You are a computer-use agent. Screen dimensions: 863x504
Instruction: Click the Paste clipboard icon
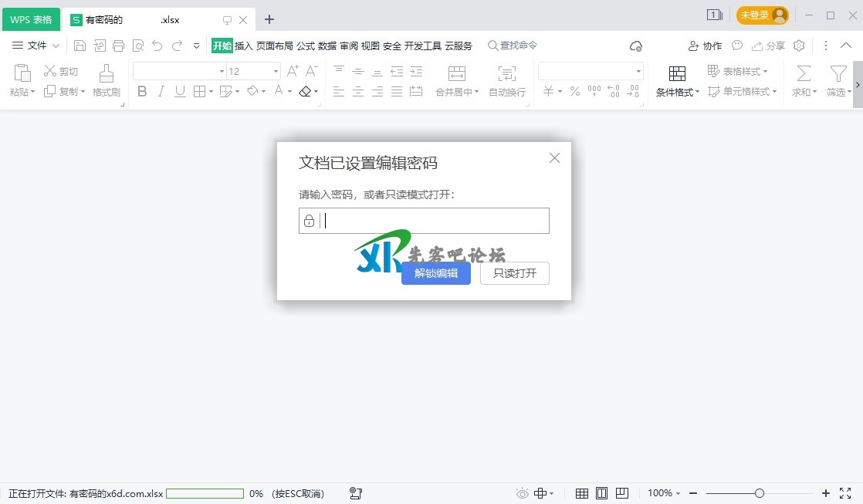22,73
